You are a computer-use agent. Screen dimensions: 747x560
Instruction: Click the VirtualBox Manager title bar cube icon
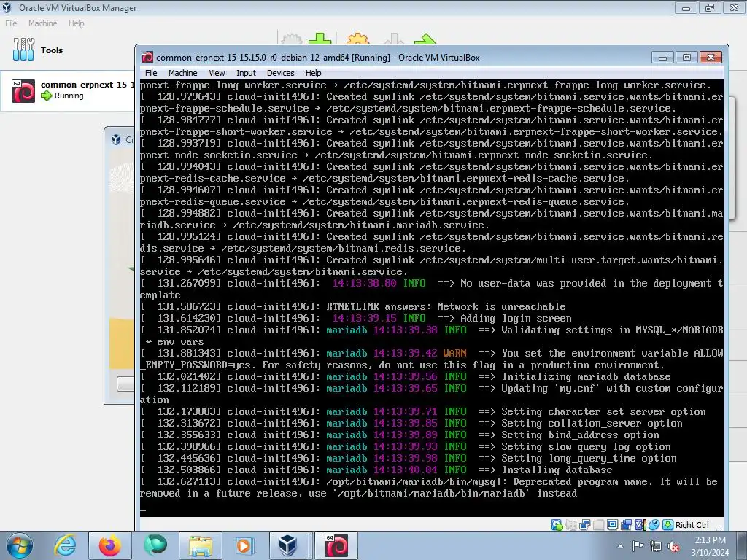(x=7, y=7)
